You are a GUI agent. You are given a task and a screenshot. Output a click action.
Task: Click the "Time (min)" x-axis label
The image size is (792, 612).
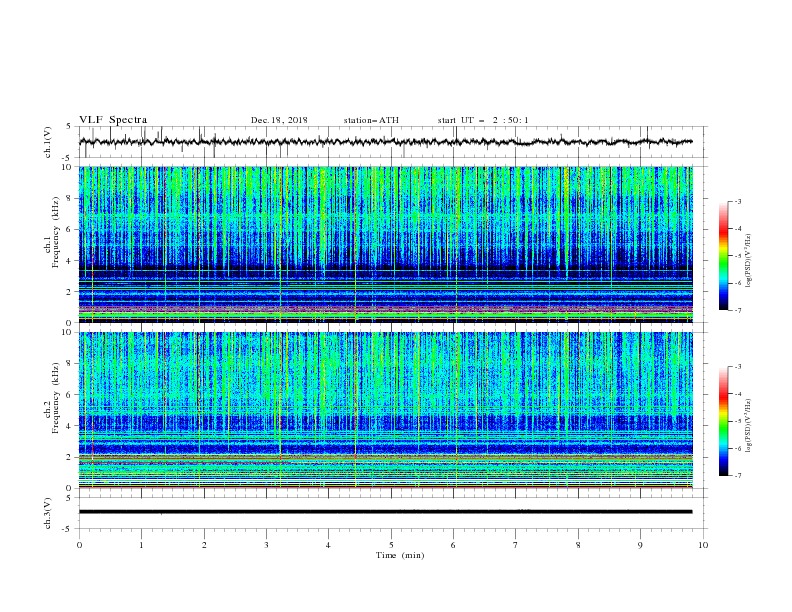(x=400, y=555)
